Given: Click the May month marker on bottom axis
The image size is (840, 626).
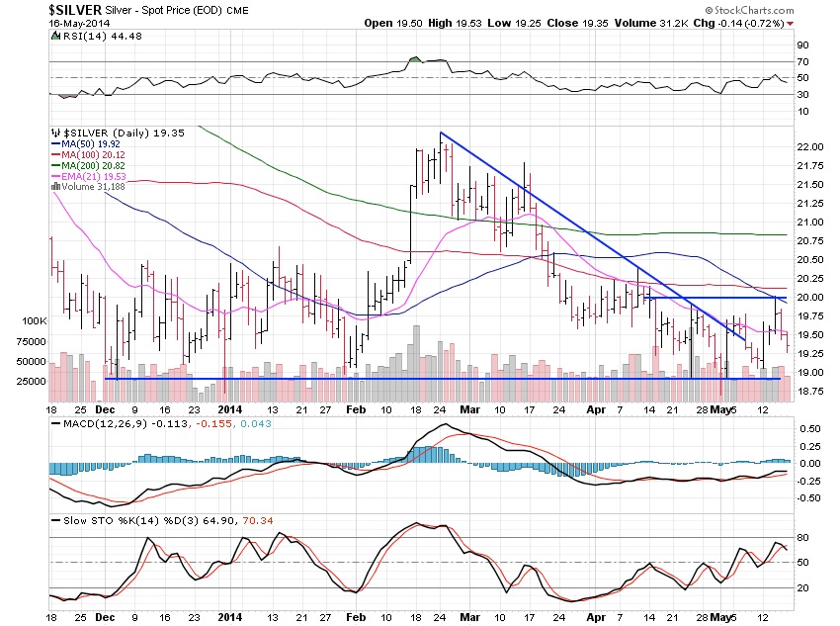Looking at the screenshot, I should [727, 407].
